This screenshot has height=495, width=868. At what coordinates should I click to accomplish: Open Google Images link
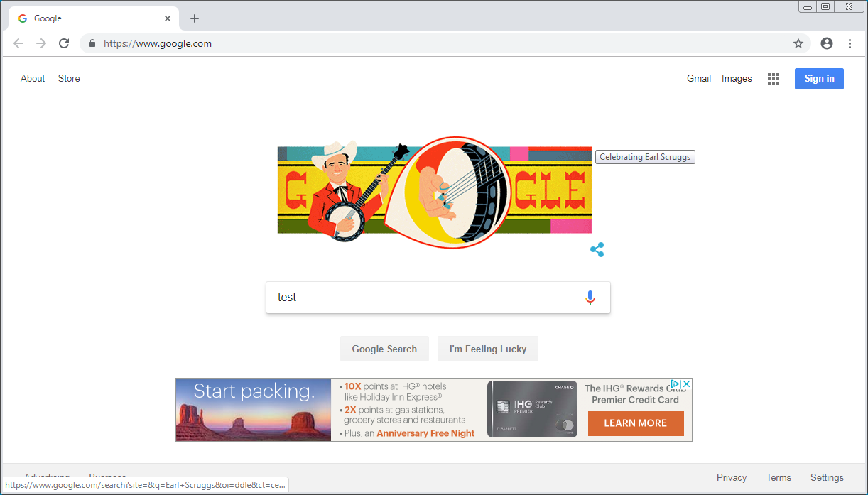(737, 79)
